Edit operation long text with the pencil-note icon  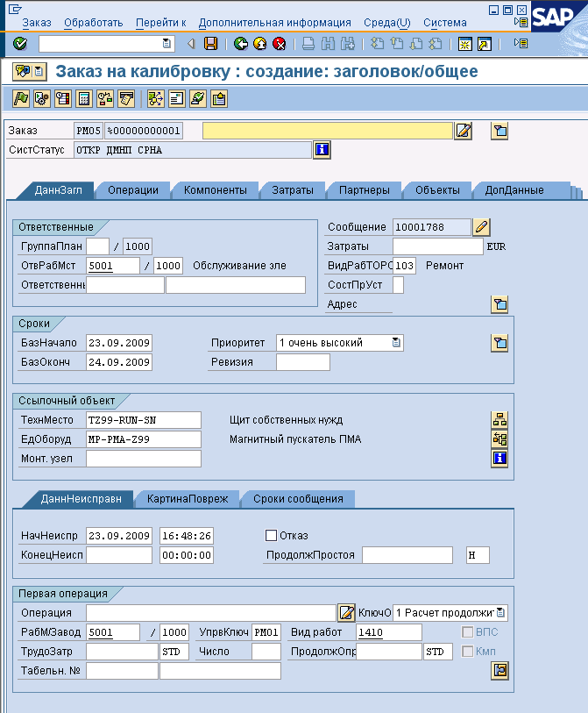click(x=346, y=613)
